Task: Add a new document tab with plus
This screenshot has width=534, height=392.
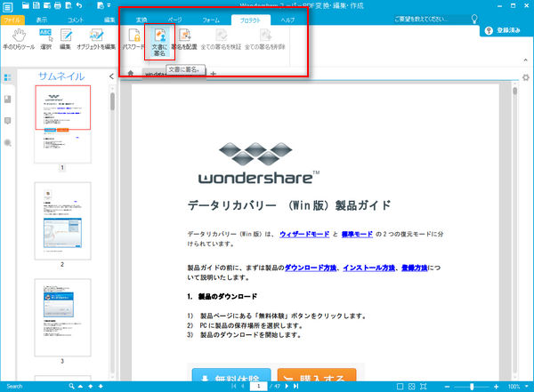Action: point(214,73)
